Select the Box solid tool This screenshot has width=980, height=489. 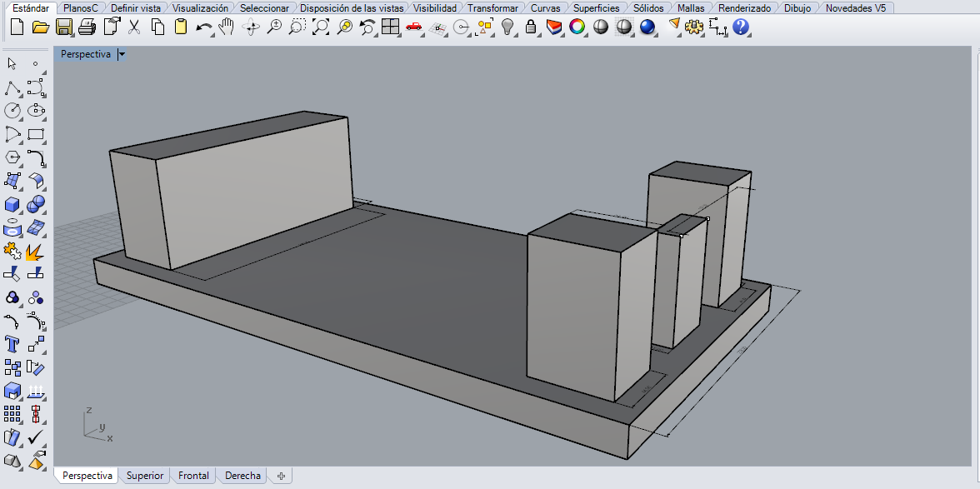[12, 204]
